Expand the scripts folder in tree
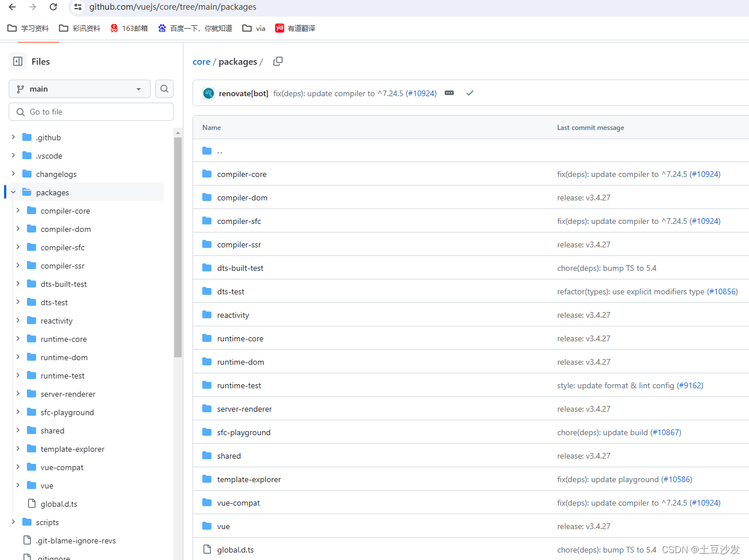 [x=13, y=522]
